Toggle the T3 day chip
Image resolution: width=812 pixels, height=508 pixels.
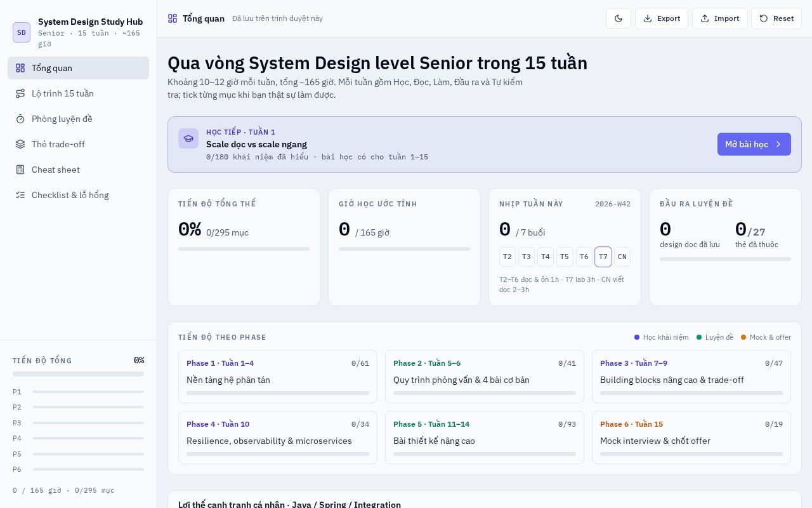point(527,257)
